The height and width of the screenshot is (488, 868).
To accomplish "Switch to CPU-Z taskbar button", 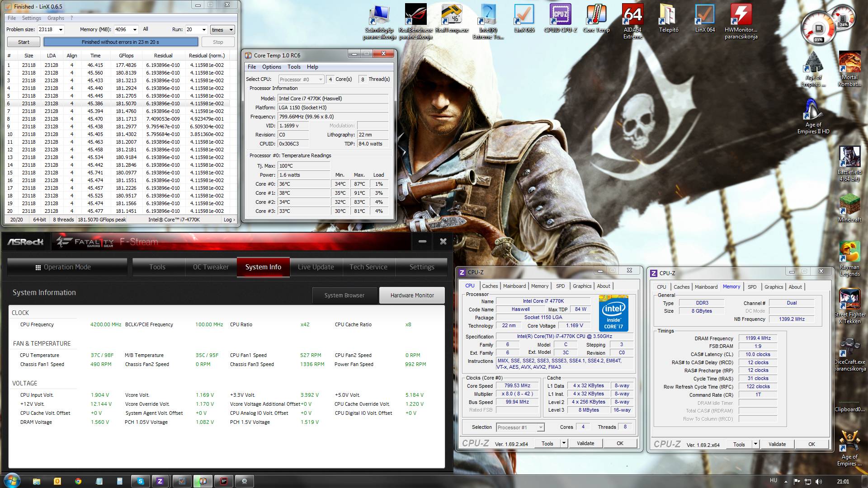I will pos(160,481).
